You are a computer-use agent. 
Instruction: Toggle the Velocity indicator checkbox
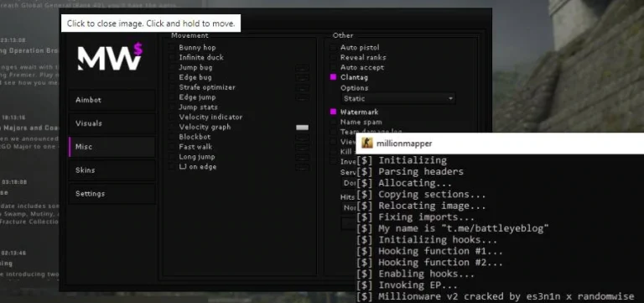172,118
